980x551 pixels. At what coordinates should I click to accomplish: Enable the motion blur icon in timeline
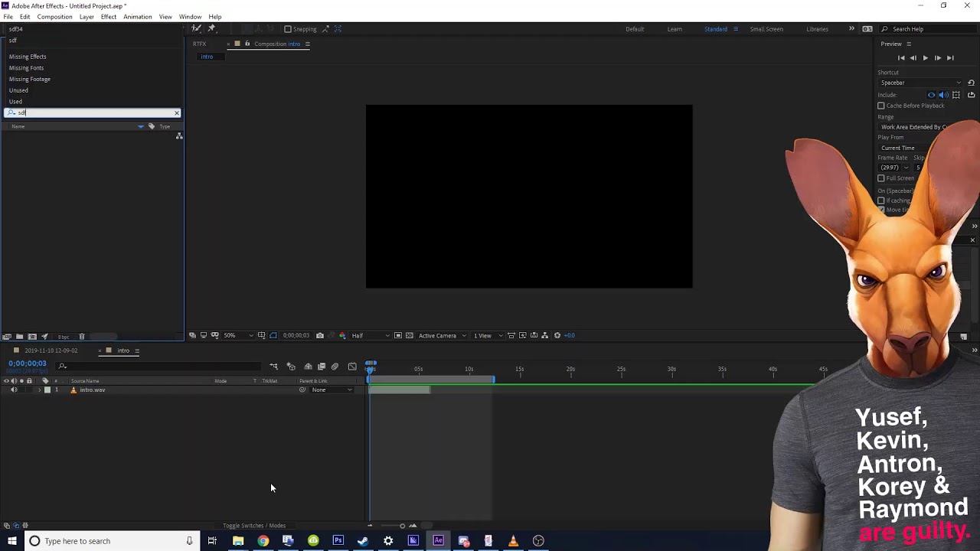335,367
